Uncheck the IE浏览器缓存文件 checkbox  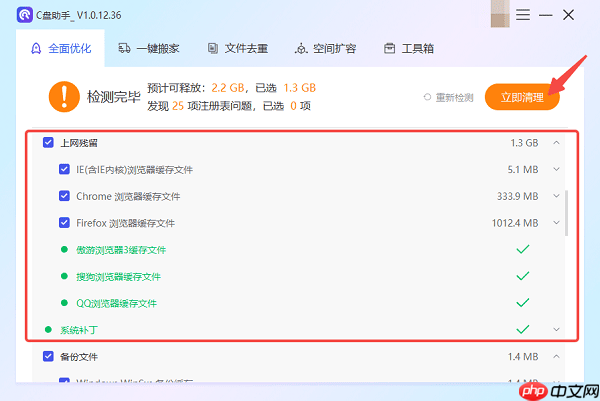[64, 169]
